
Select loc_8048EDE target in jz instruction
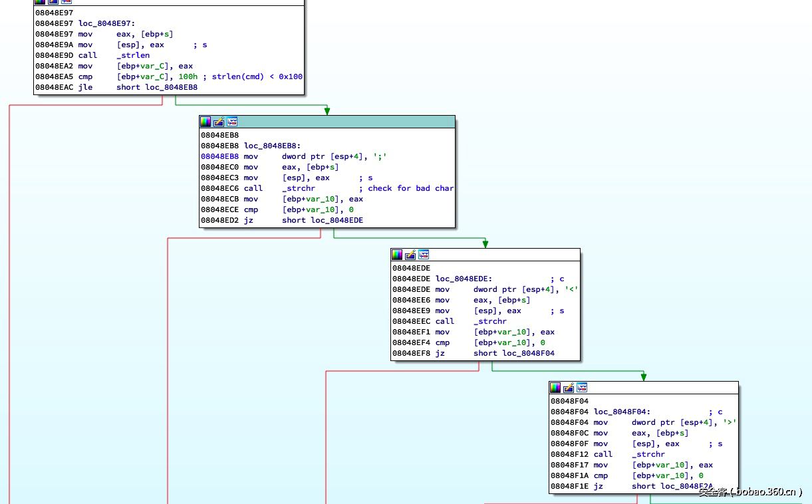[337, 220]
